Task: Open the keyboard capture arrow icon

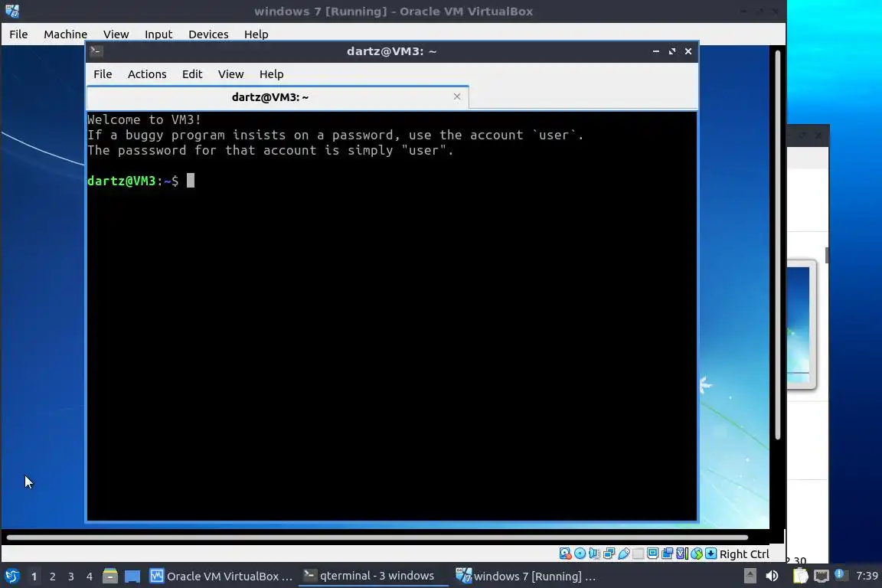Action: pyautogui.click(x=711, y=554)
